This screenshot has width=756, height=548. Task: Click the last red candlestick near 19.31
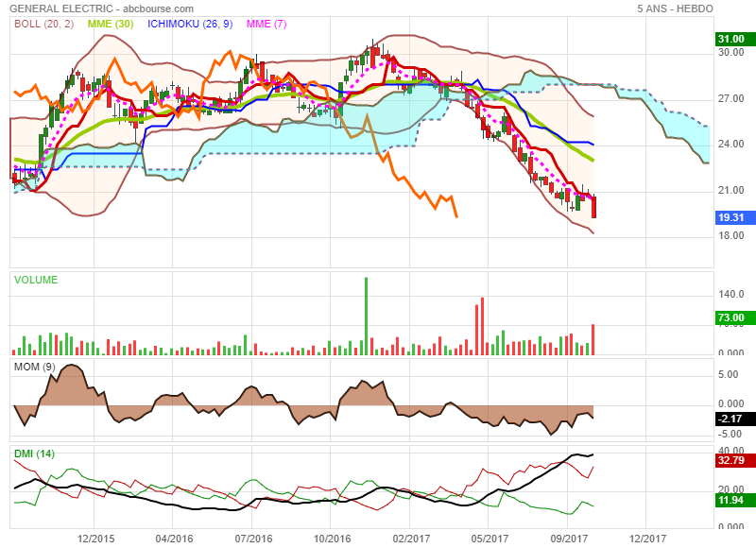coord(594,207)
